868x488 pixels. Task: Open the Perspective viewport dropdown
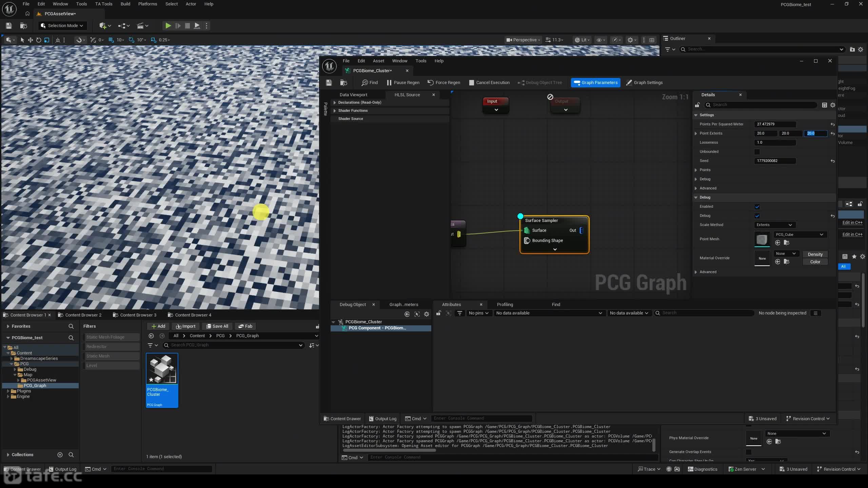(x=523, y=40)
